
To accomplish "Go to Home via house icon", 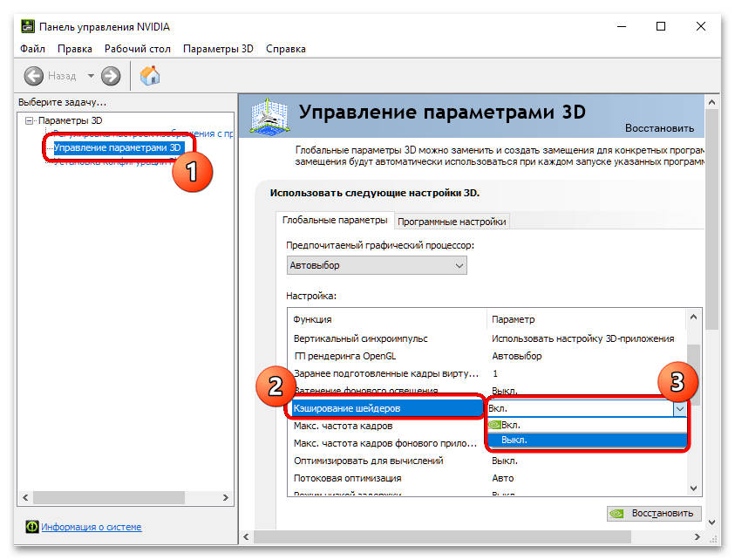I will (x=150, y=76).
